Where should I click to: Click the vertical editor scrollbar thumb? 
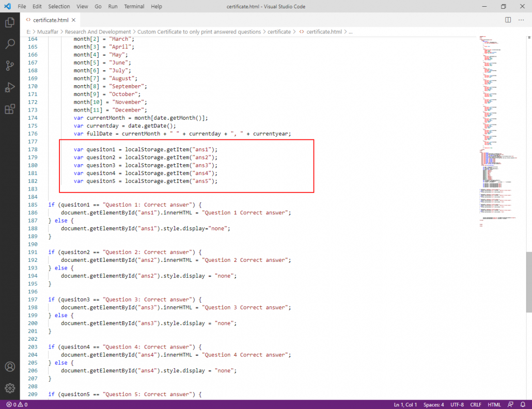(x=529, y=281)
